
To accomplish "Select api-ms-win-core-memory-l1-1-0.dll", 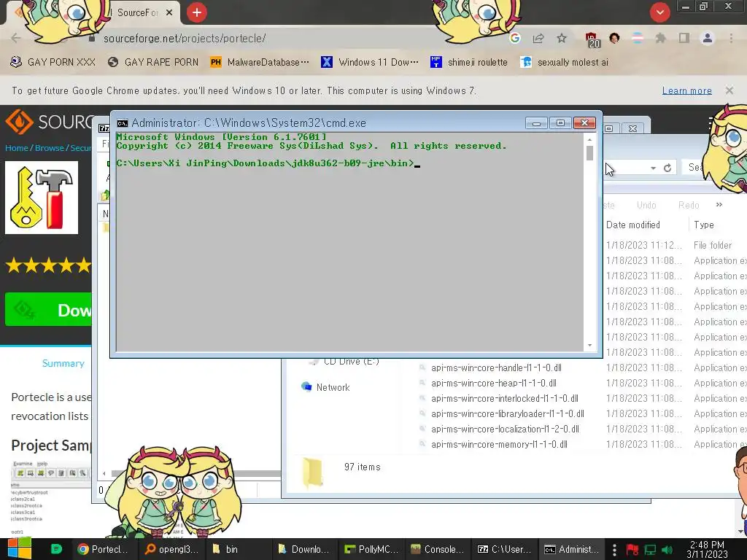I will click(499, 444).
